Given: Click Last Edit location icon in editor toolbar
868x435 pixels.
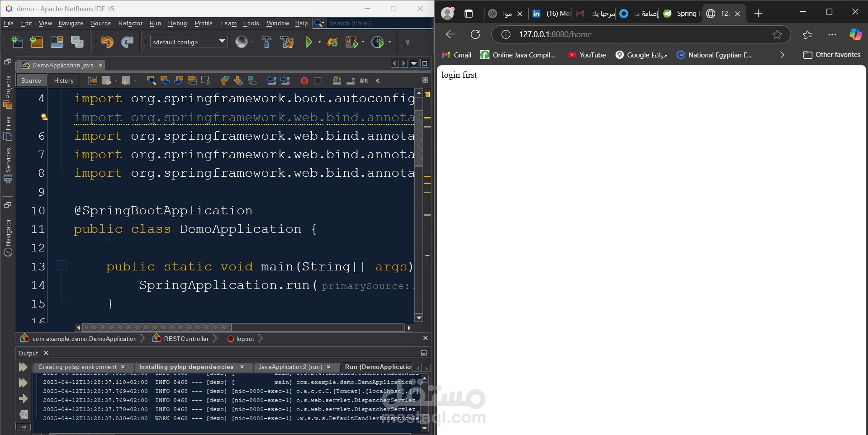Looking at the screenshot, I should click(93, 80).
